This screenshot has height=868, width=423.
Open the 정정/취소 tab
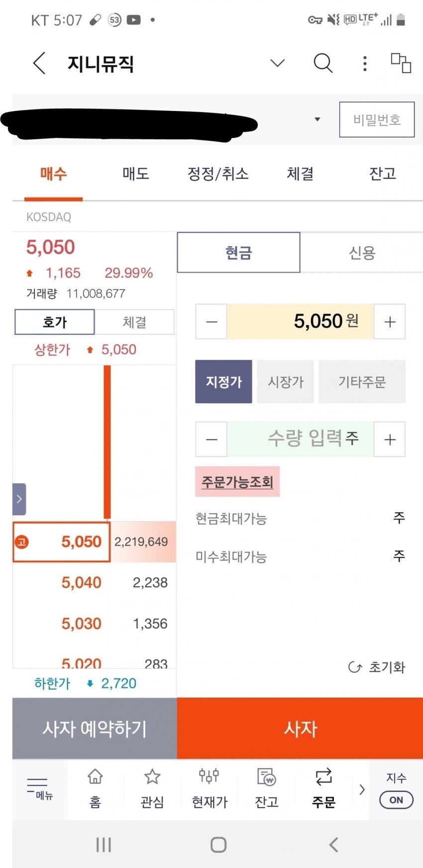(218, 174)
